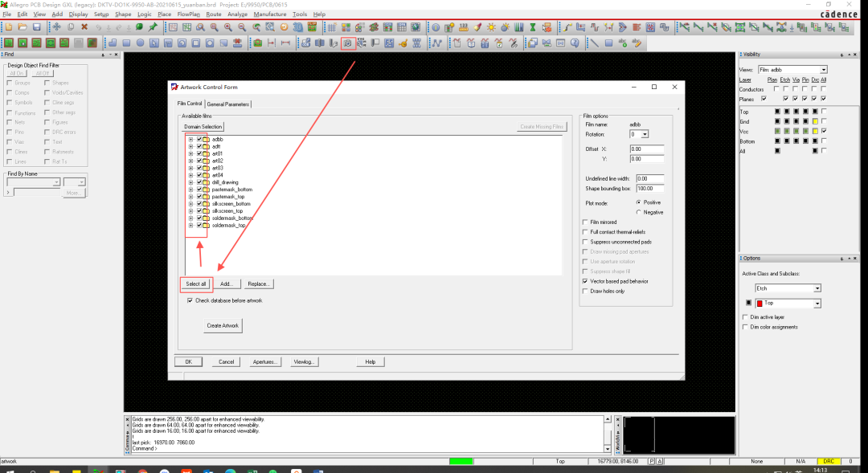Expand the pastemask_bottom tree node
Viewport: 868px width, 473px height.
[191, 190]
